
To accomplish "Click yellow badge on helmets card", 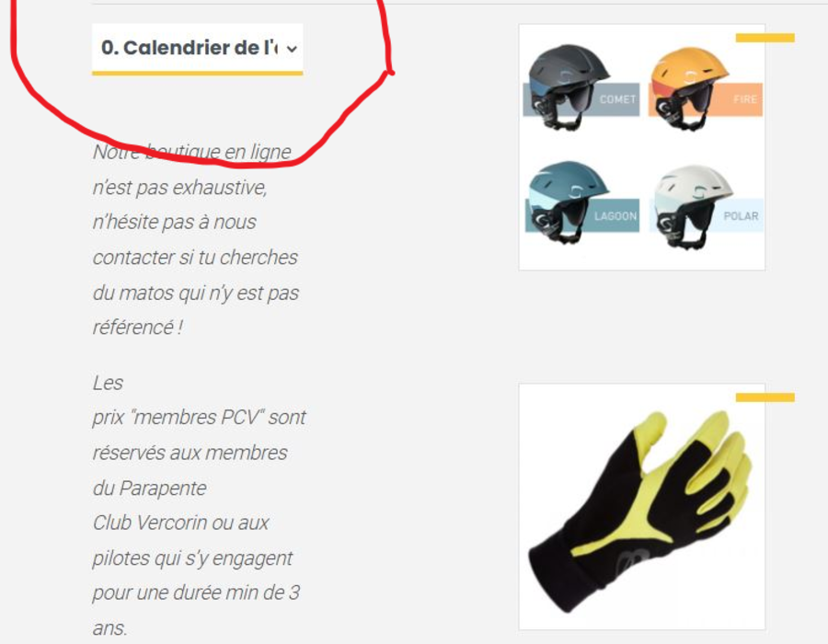I will coord(765,38).
